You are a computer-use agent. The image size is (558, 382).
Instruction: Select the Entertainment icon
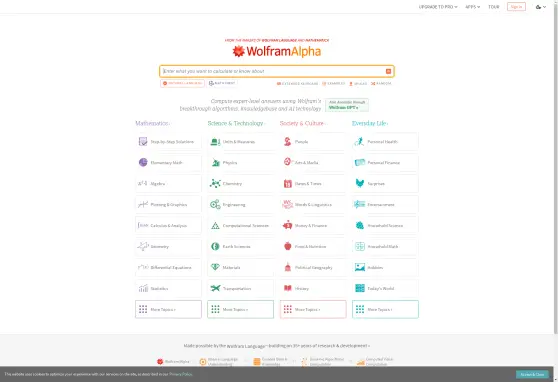pyautogui.click(x=360, y=204)
